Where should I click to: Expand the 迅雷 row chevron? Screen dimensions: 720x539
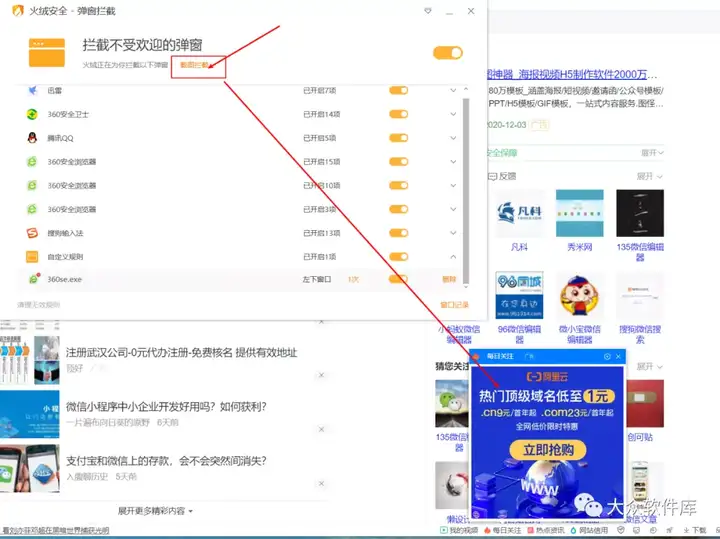(453, 90)
